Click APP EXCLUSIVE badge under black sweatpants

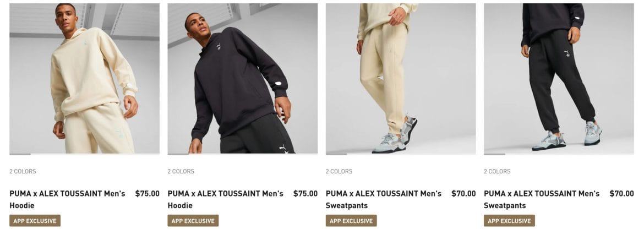point(509,220)
